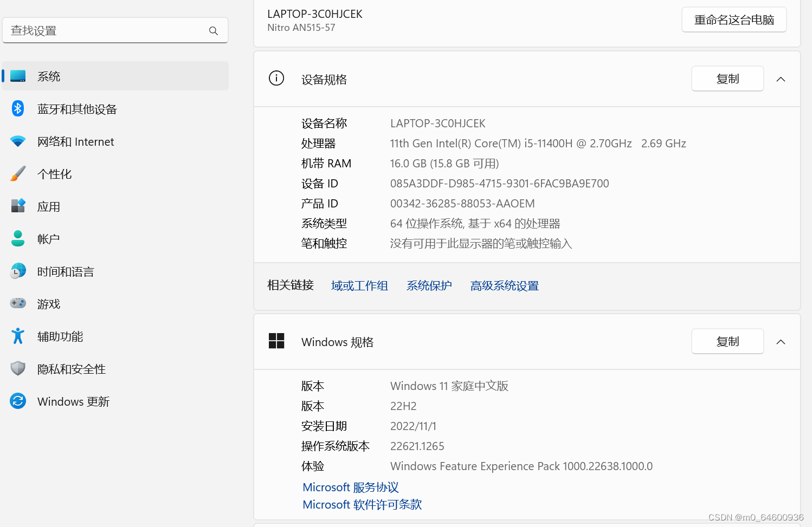
Task: Go to 网络和 Internet settings
Action: tap(115, 141)
